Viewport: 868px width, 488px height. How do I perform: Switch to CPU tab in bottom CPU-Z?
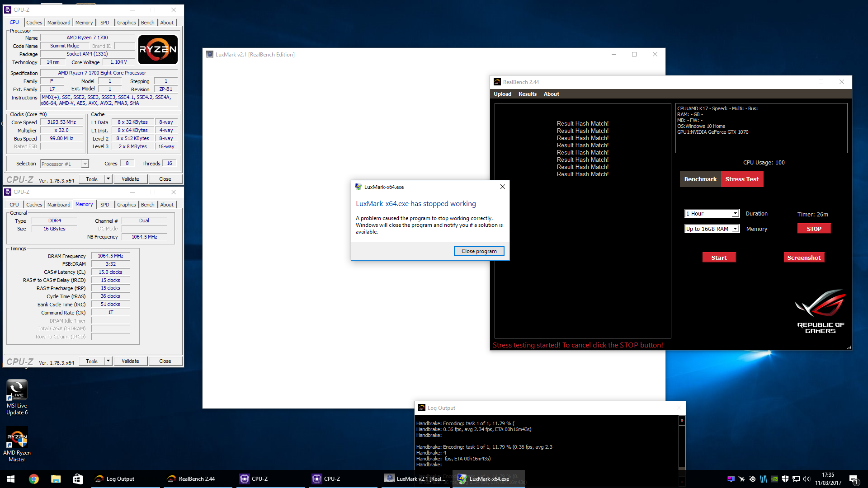tap(14, 205)
